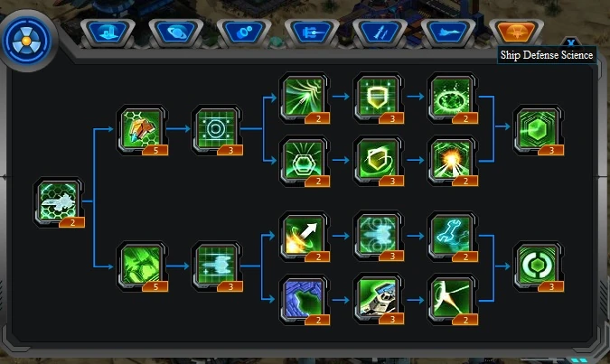This screenshot has height=364, width=610.
Task: Choose the split ring hexagon final tech
Action: [539, 266]
